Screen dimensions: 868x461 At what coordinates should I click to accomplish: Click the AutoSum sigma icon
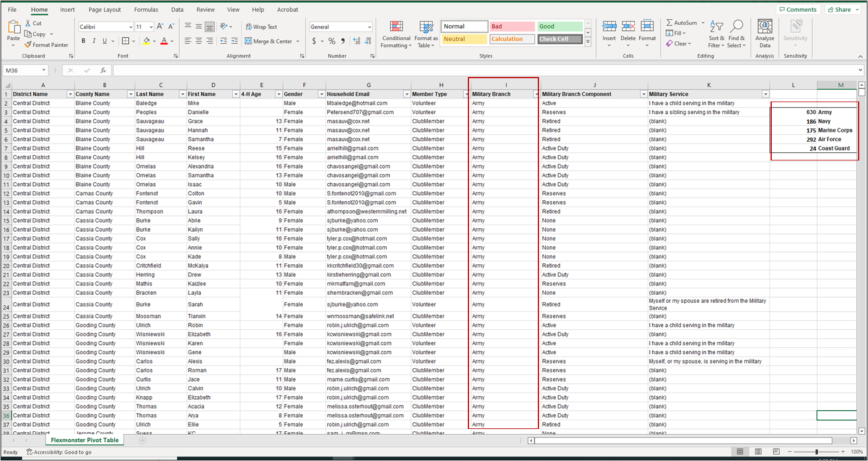click(x=669, y=23)
